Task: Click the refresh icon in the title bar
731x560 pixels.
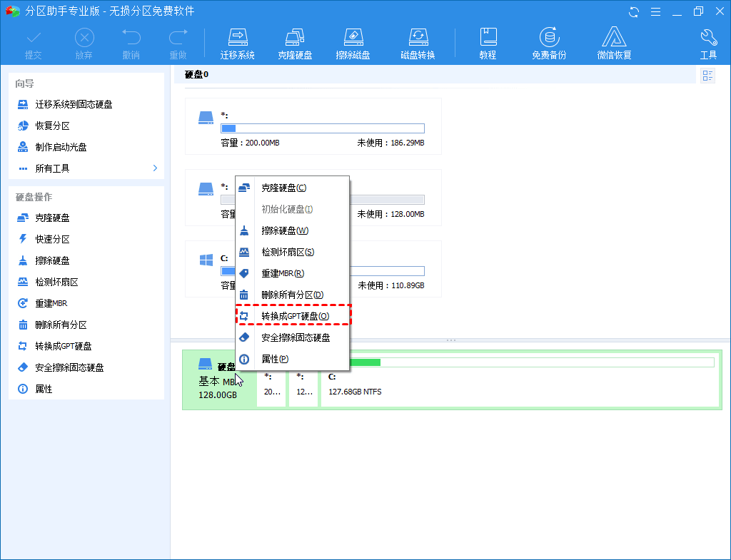Action: [635, 11]
